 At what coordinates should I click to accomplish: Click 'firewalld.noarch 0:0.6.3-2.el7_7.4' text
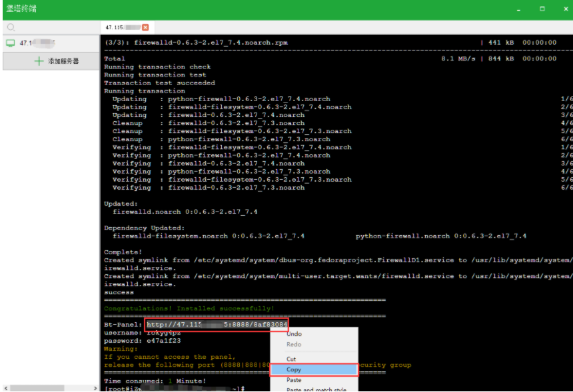(185, 212)
